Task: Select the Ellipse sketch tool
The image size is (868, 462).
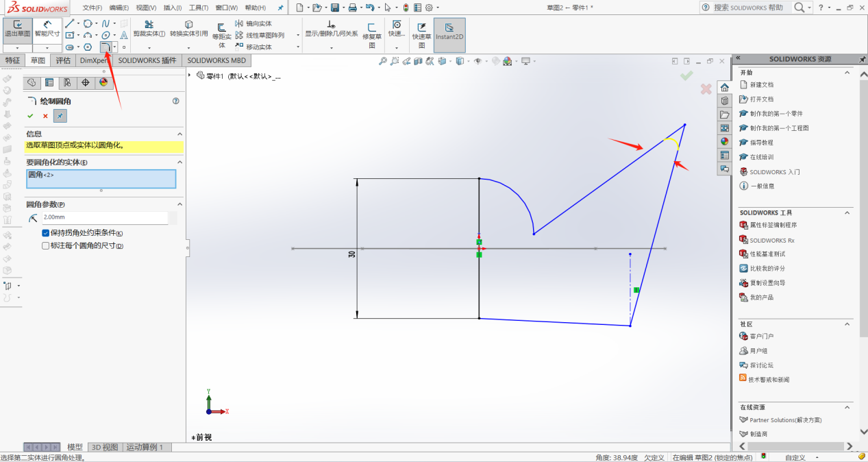Action: 106,35
